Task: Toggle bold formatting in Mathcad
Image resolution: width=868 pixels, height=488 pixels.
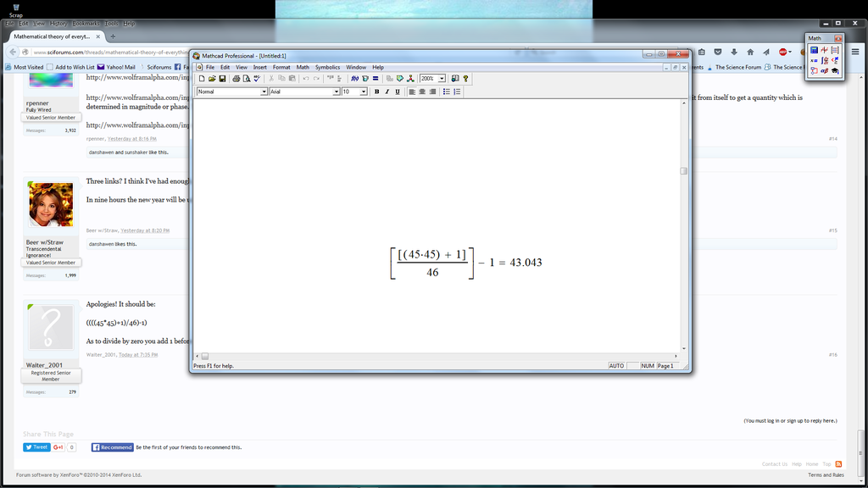Action: click(376, 91)
